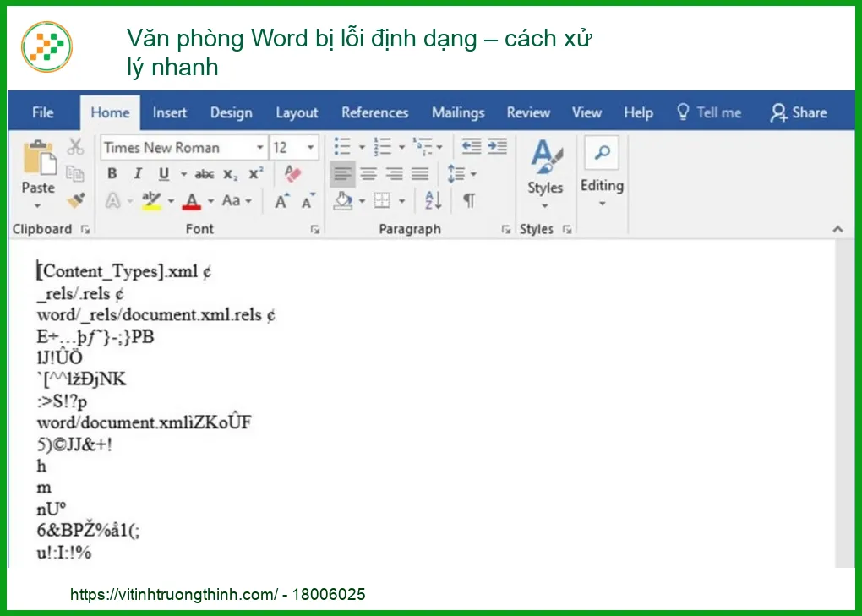Click the Cut scissors icon
Image resolution: width=862 pixels, height=616 pixels.
pos(75,147)
